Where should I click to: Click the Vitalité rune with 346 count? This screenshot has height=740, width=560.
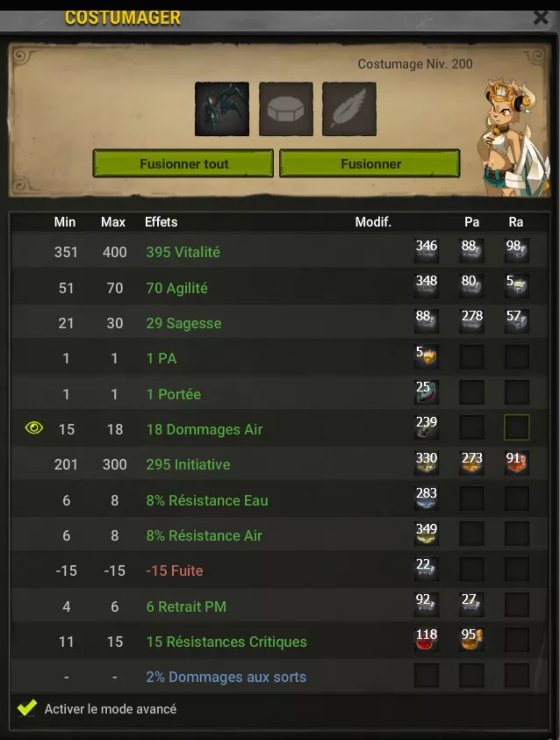pos(426,250)
